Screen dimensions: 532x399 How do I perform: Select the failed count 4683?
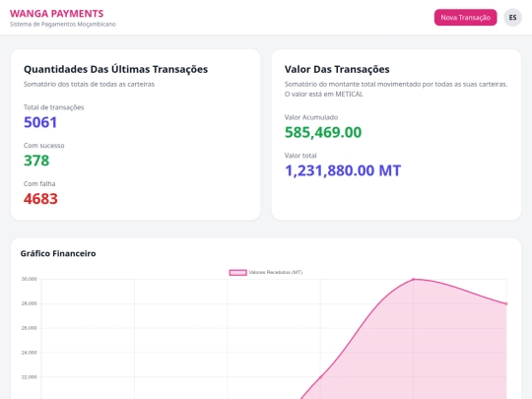coord(40,199)
